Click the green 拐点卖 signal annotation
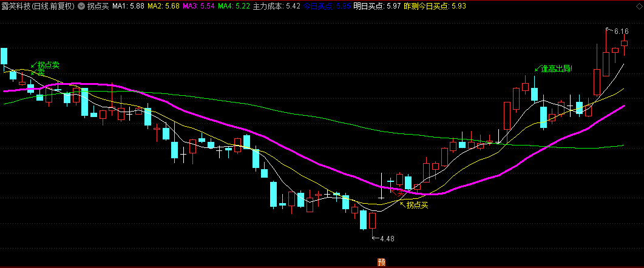644x268 pixels. click(48, 65)
